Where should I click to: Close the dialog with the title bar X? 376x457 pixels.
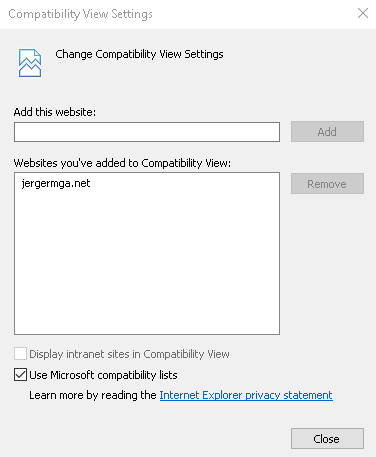point(363,13)
